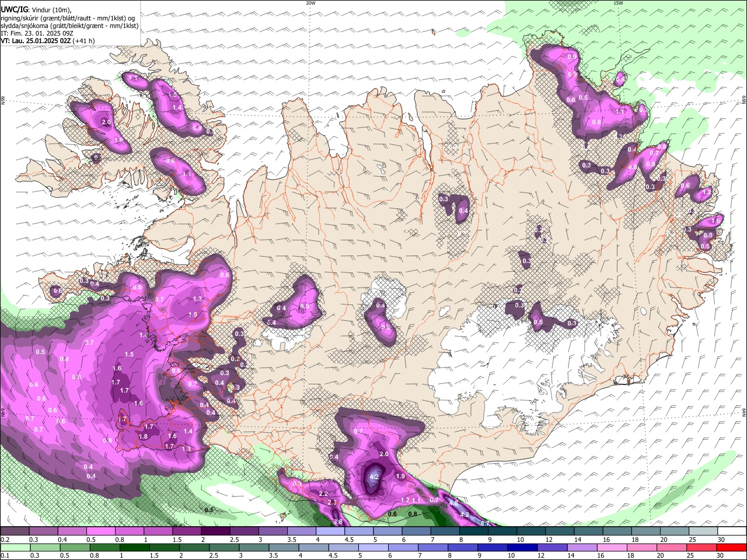This screenshot has width=747, height=560.
Task: Click the '8.7' value on the map's bottom edge
Action: [484, 523]
